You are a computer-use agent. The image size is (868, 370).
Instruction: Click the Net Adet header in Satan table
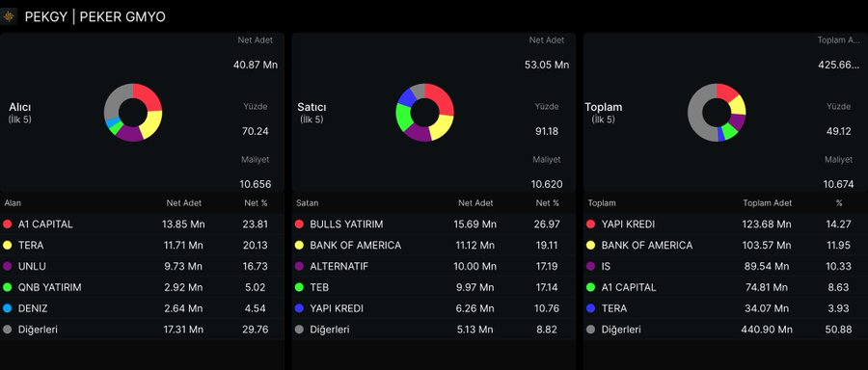pyautogui.click(x=475, y=203)
